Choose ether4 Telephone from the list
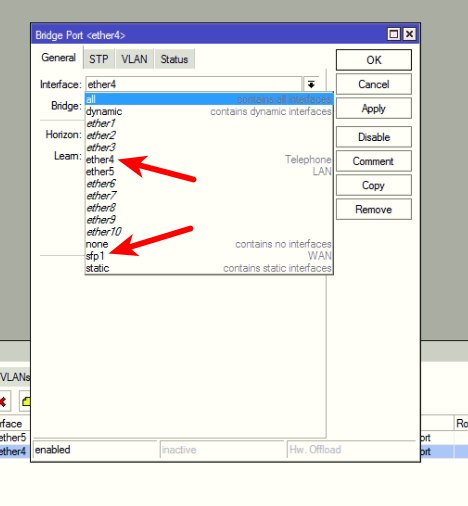468x506 pixels. 209,159
